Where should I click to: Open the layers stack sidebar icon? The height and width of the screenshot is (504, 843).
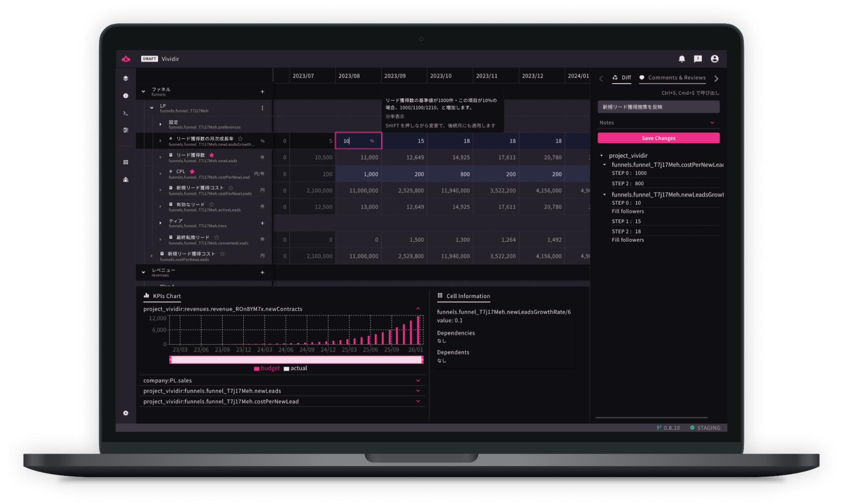126,78
